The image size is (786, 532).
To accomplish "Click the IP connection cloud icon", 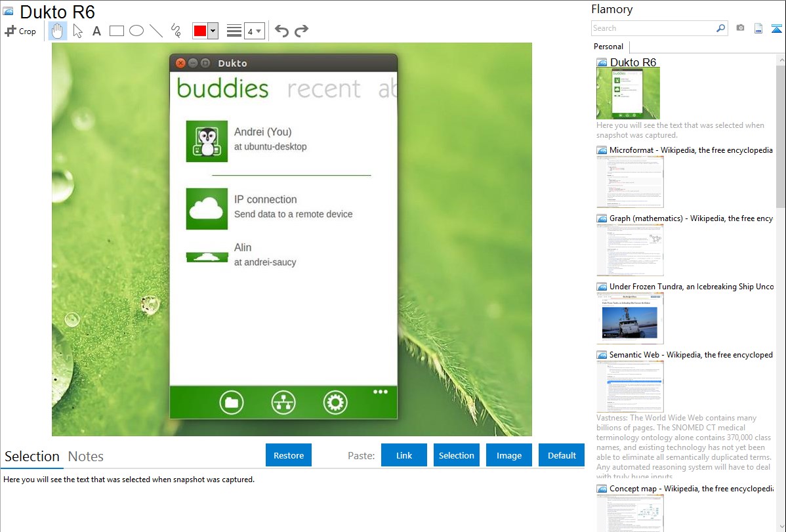I will tap(207, 209).
